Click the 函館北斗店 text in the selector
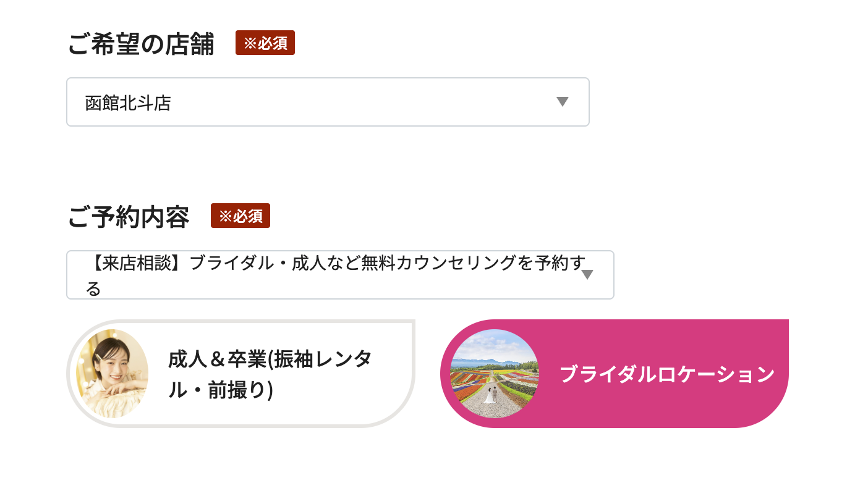Image resolution: width=868 pixels, height=483 pixels. click(x=128, y=103)
